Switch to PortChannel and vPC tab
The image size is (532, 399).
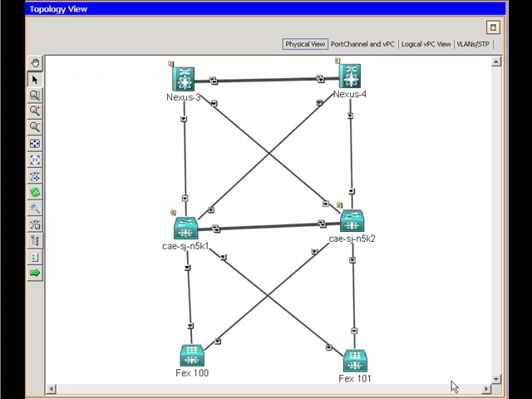coord(362,44)
